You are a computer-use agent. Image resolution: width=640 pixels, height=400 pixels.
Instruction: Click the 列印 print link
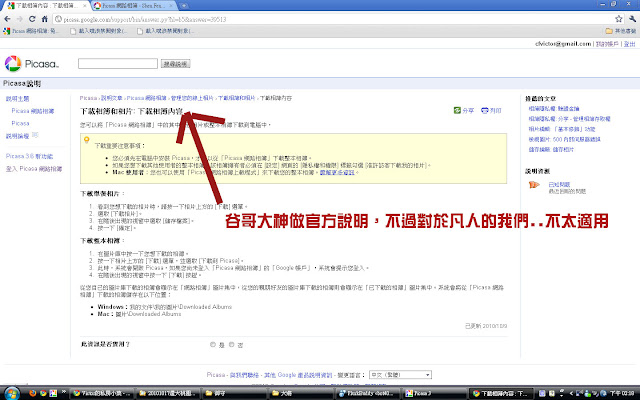(x=496, y=111)
